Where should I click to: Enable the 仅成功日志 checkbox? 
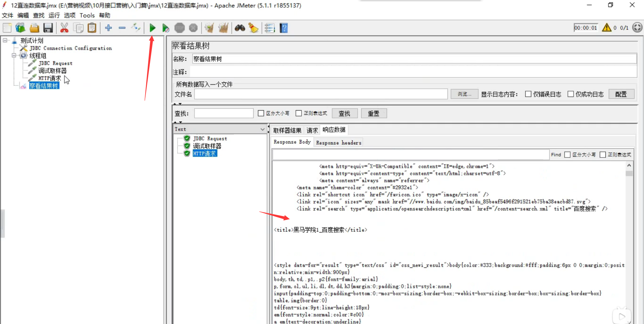pyautogui.click(x=570, y=94)
